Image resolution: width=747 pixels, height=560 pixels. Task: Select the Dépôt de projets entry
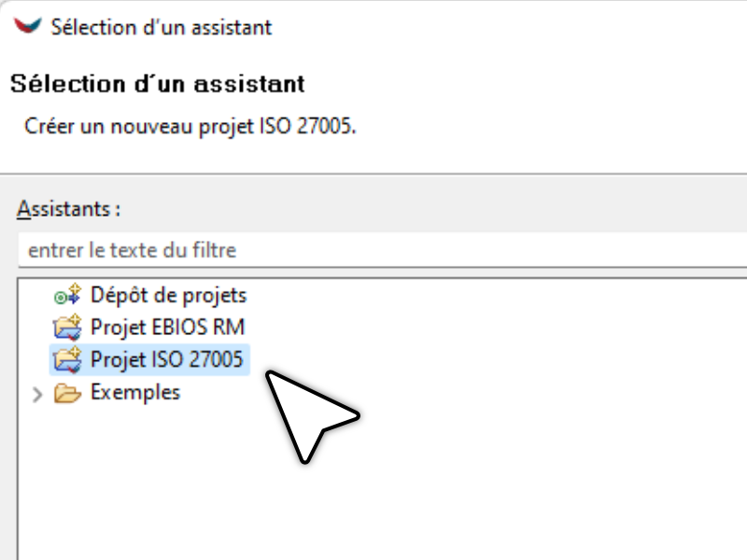169,295
